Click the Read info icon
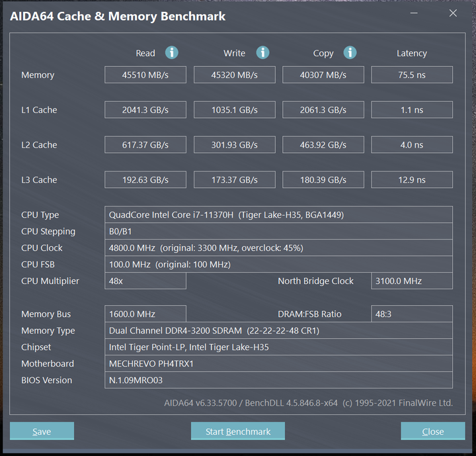Image resolution: width=476 pixels, height=456 pixels. pos(171,52)
